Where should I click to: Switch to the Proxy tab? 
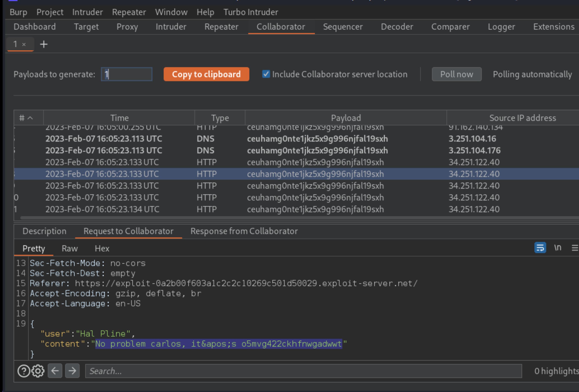pyautogui.click(x=127, y=27)
